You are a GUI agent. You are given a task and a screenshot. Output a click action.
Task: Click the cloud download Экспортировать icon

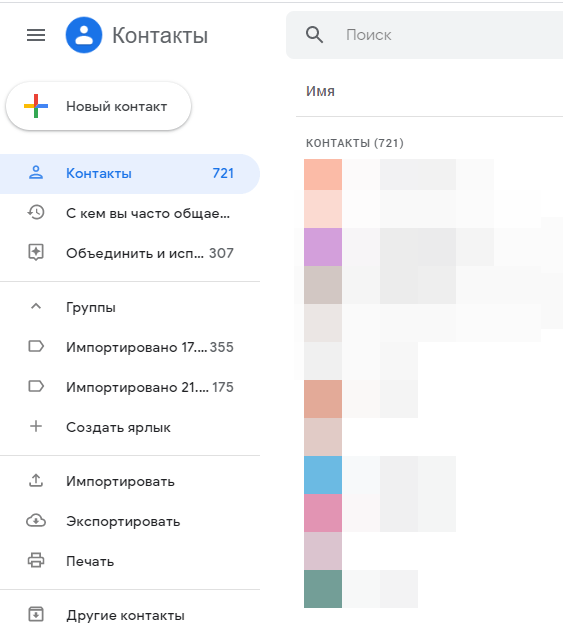36,521
